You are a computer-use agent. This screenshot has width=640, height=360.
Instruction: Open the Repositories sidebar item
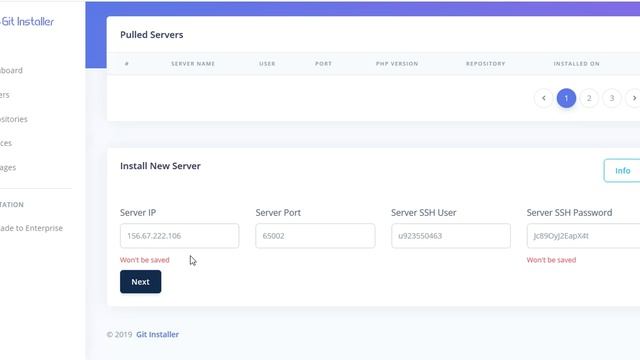click(x=14, y=119)
